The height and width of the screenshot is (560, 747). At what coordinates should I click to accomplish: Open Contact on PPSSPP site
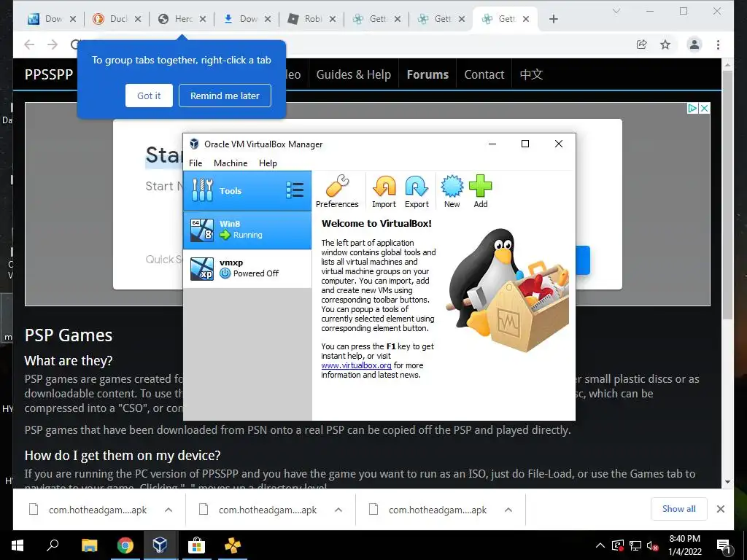[484, 74]
